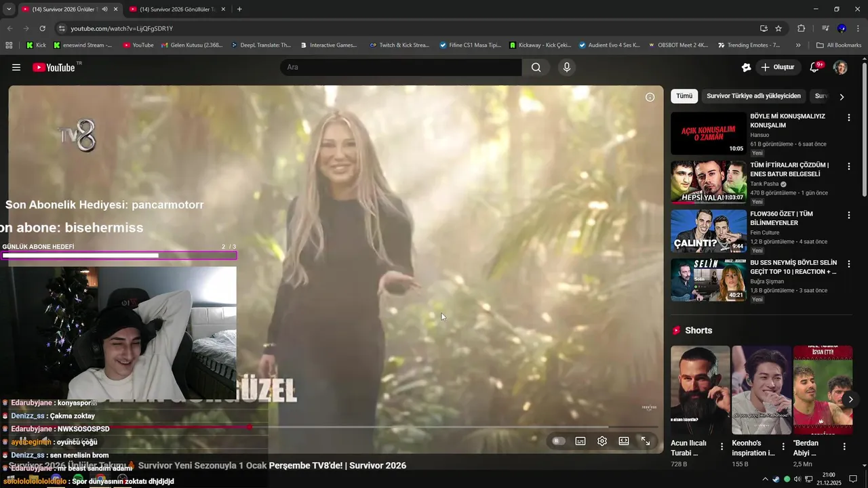Click the sparkle icon beside Oluştur
The height and width of the screenshot is (488, 868).
pyautogui.click(x=746, y=67)
